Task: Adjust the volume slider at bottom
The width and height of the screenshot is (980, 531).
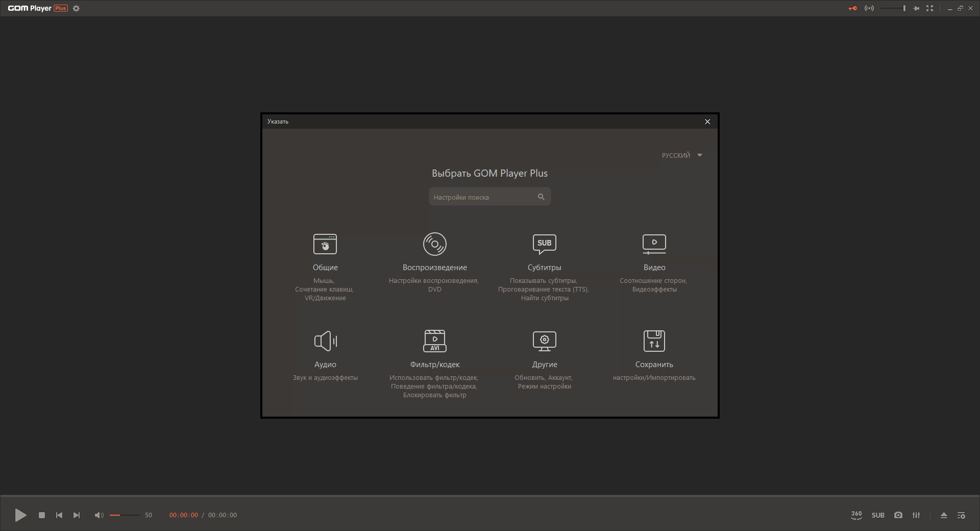Action: point(125,515)
